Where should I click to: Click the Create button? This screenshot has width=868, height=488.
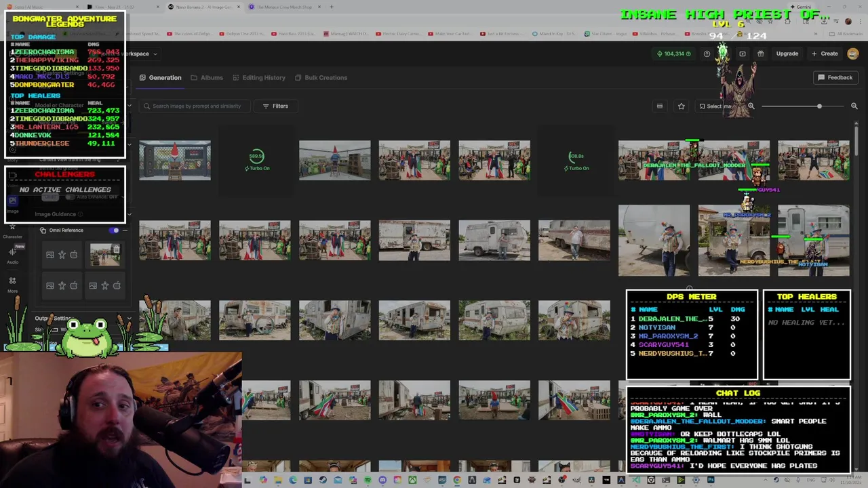825,54
